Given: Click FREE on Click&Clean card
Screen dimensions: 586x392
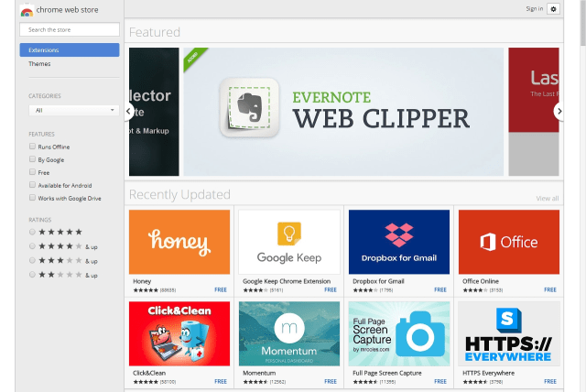Looking at the screenshot, I should (221, 382).
